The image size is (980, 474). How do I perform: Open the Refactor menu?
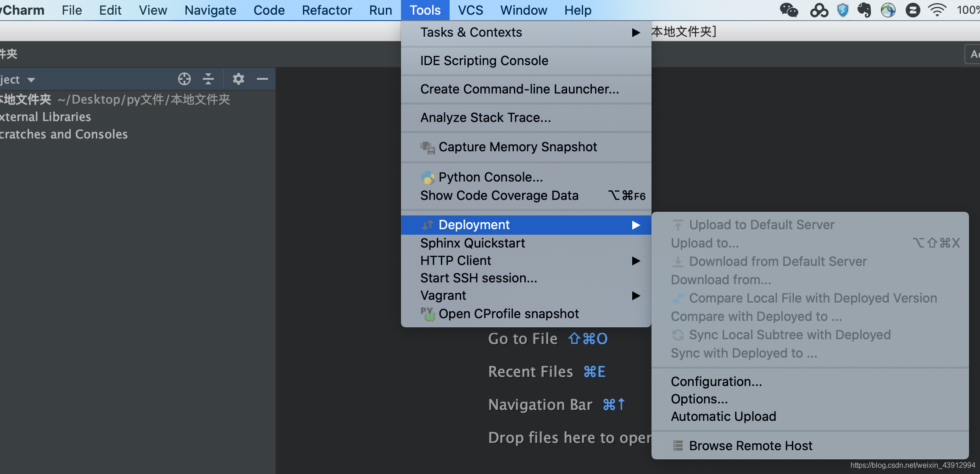click(327, 10)
